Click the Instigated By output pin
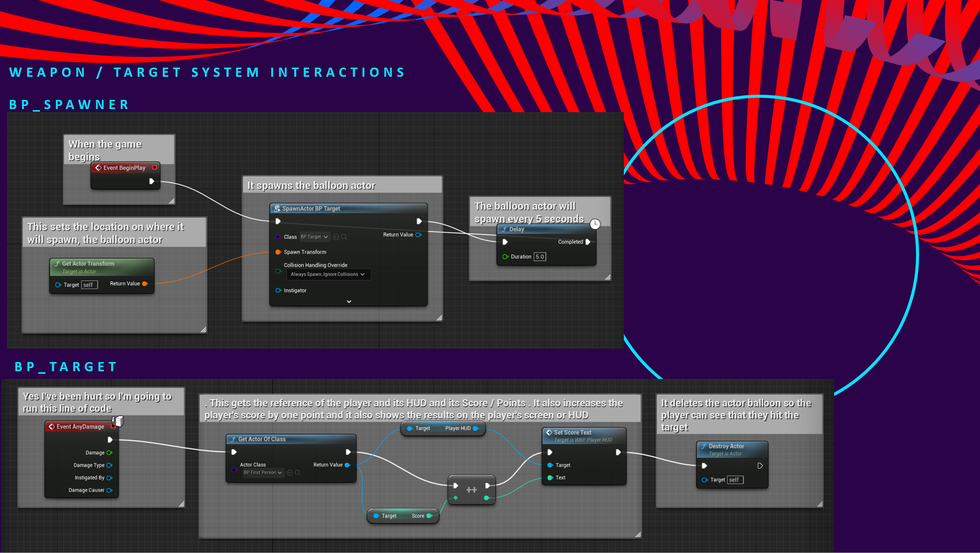 point(109,478)
